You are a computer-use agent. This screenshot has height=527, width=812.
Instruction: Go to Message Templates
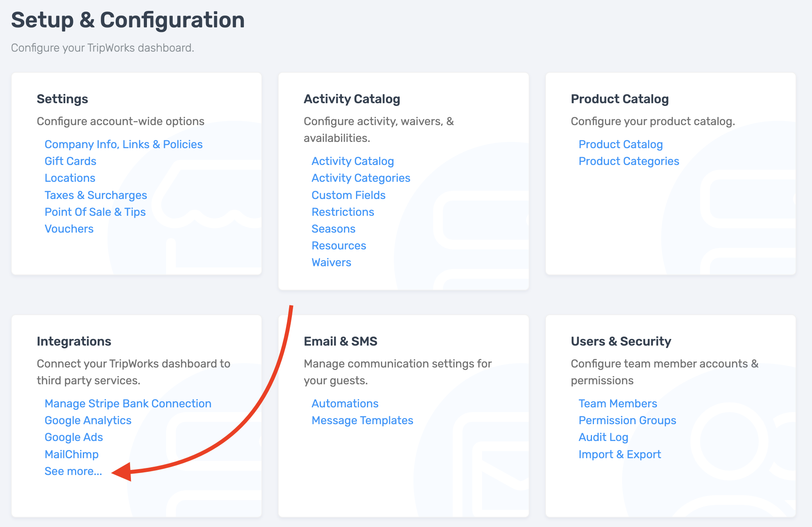tap(362, 420)
